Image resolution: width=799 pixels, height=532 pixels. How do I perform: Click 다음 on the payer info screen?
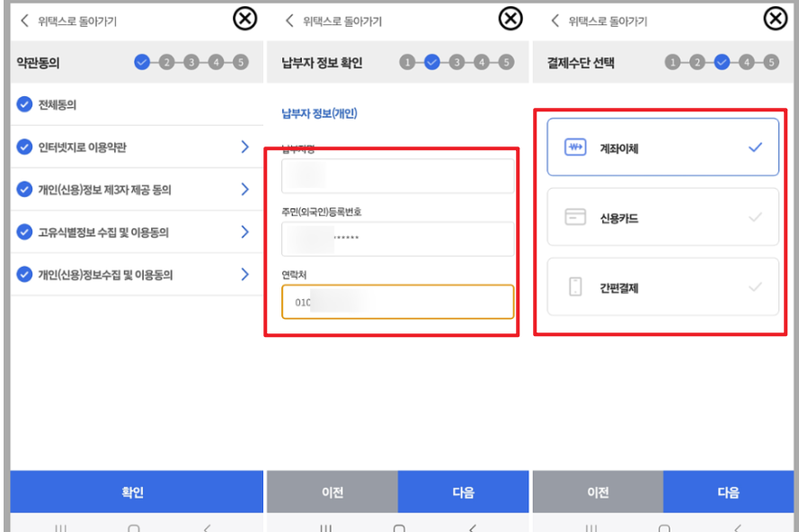tap(463, 492)
